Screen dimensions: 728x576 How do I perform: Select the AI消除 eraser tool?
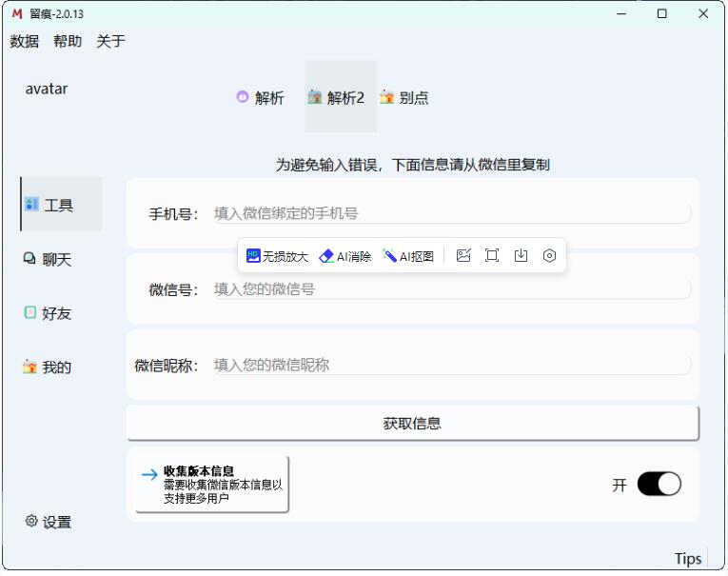pyautogui.click(x=344, y=256)
